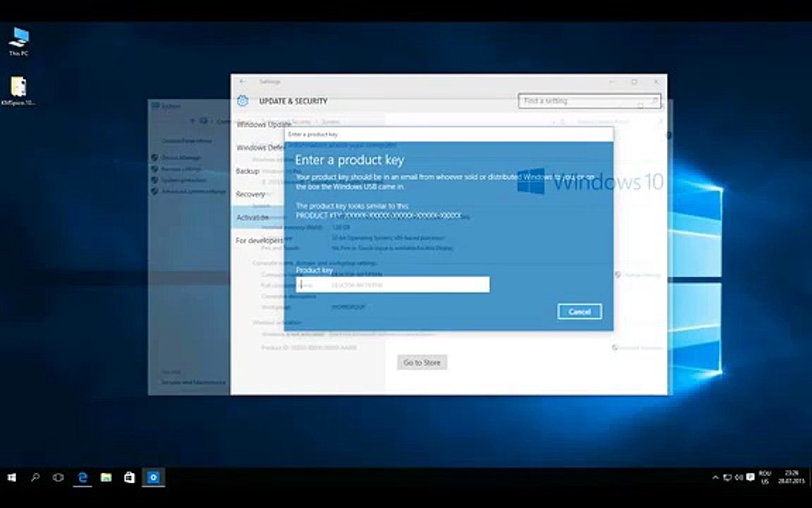The height and width of the screenshot is (508, 812).
Task: Launch Microsoft Edge from the taskbar
Action: pos(82,478)
